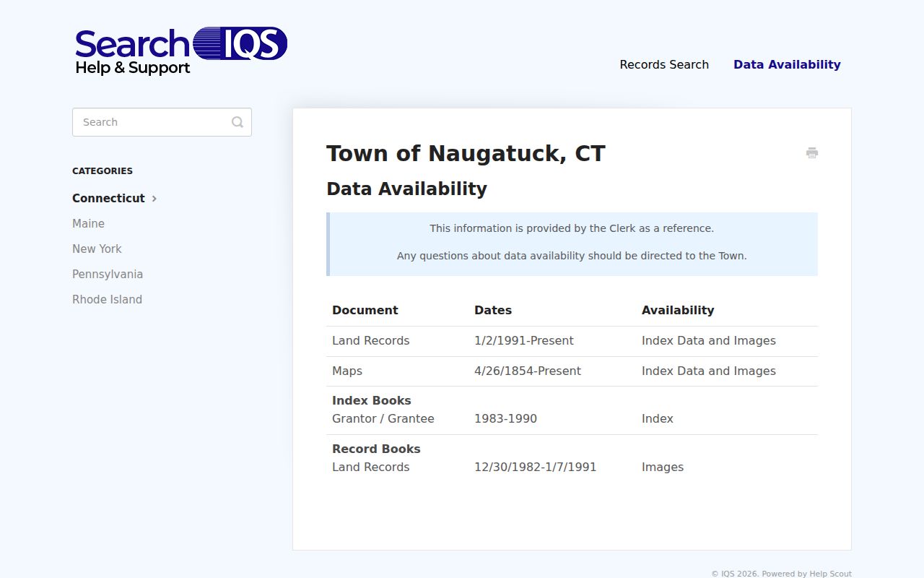View the Pennsylvania category

point(108,274)
